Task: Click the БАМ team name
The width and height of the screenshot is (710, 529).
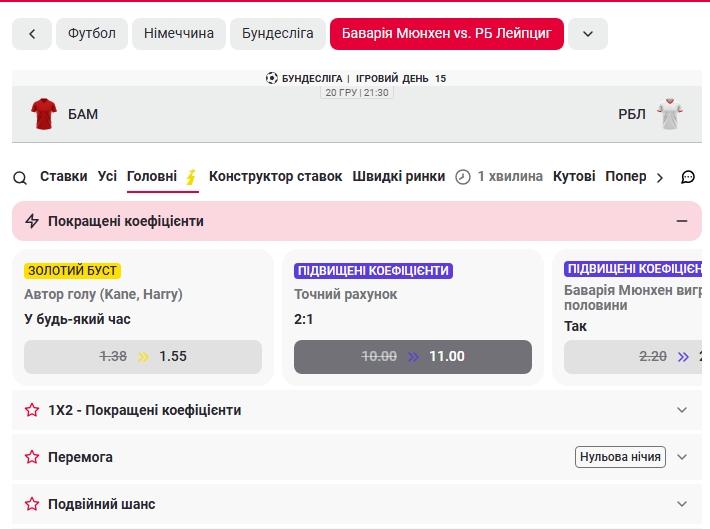Action: coord(83,114)
